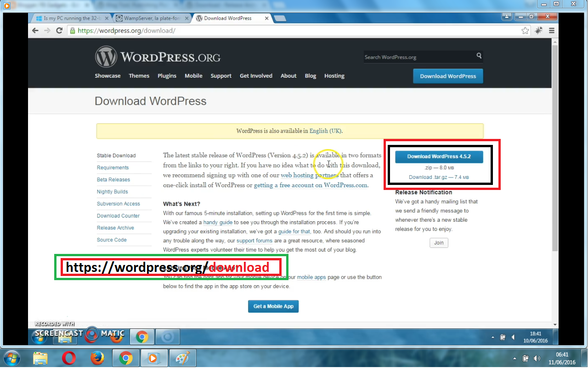Click the Download WordPress 4.5.2 button
Image resolution: width=588 pixels, height=368 pixels.
(x=439, y=156)
